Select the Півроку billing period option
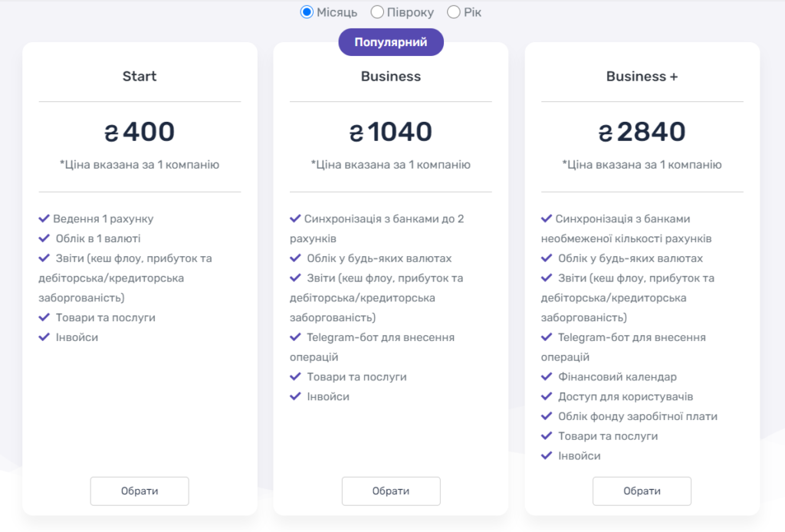The image size is (785, 532). coord(377,12)
